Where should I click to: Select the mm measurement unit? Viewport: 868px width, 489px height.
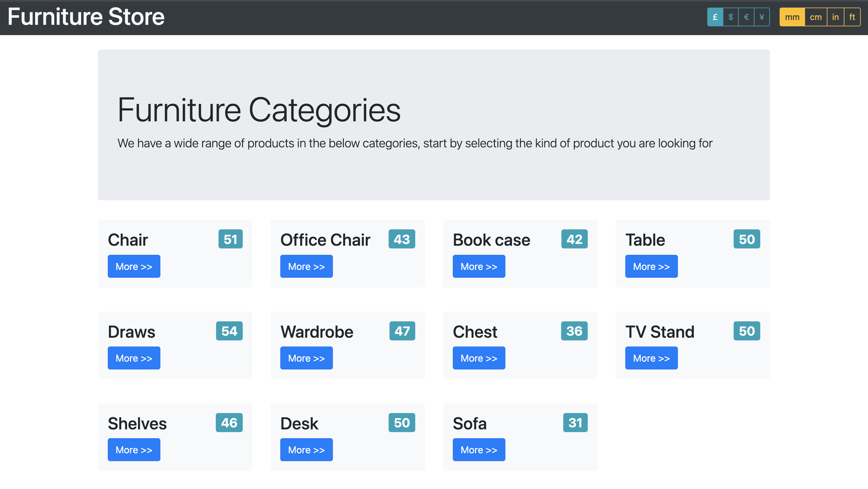coord(792,17)
